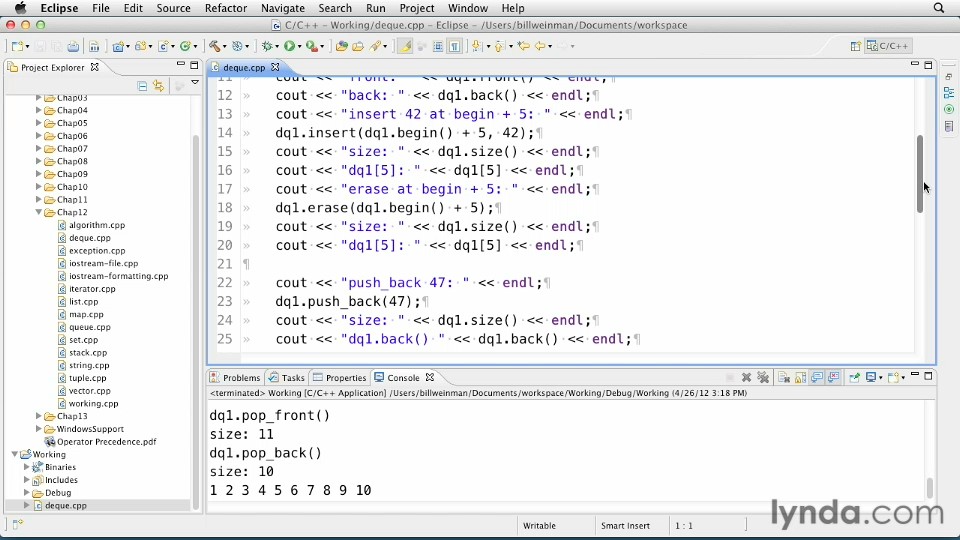Close the Console view tab
The height and width of the screenshot is (540, 960).
[430, 378]
